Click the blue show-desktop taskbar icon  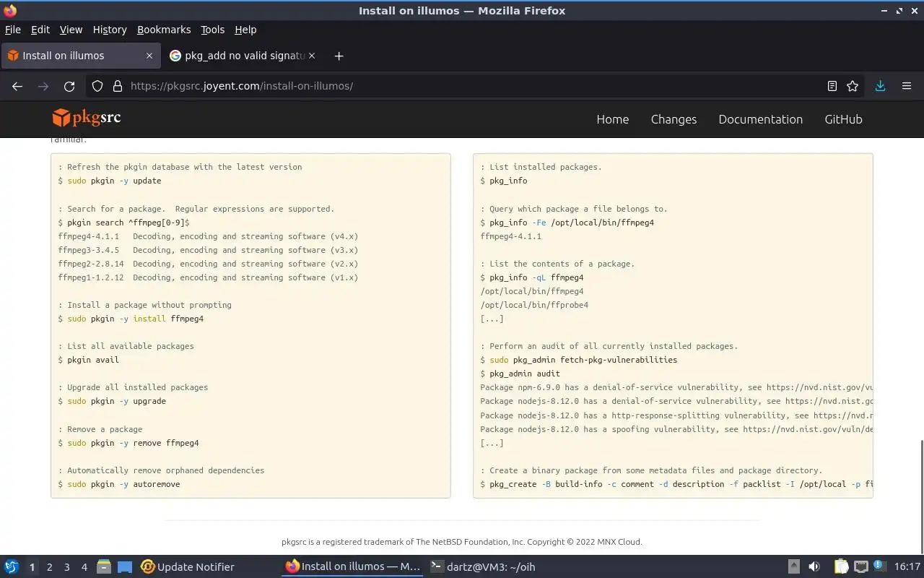point(125,567)
